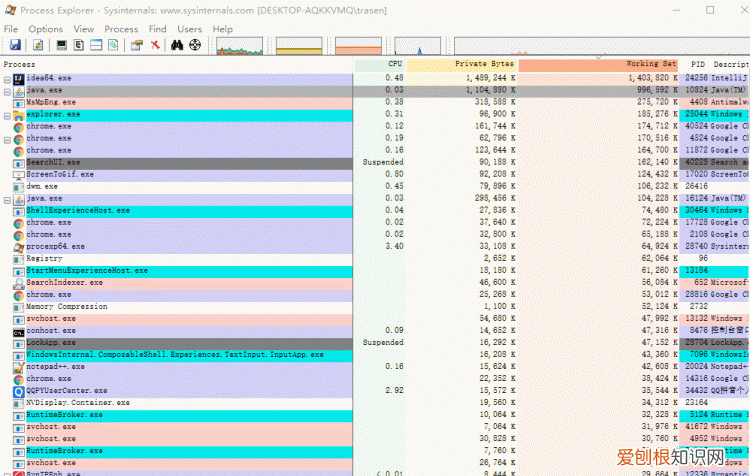Viewport: 750px width, 476px height.
Task: Open the Options menu
Action: click(x=45, y=29)
